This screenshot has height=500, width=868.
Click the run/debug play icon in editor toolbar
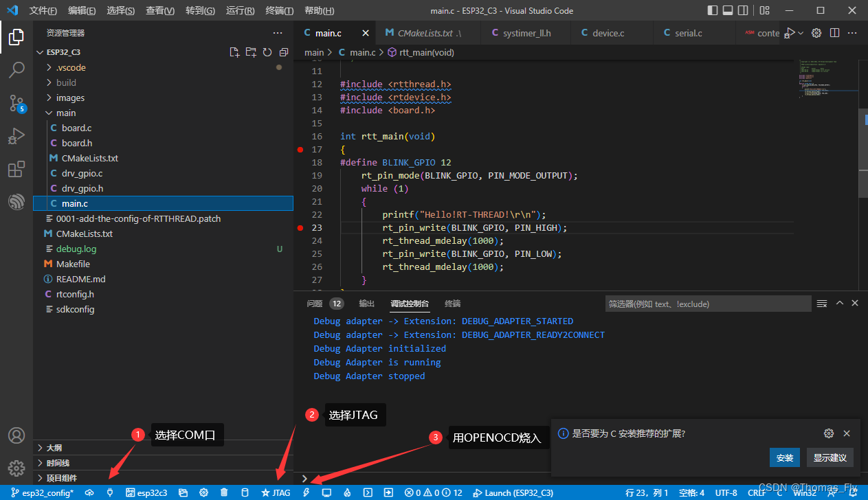(x=791, y=33)
